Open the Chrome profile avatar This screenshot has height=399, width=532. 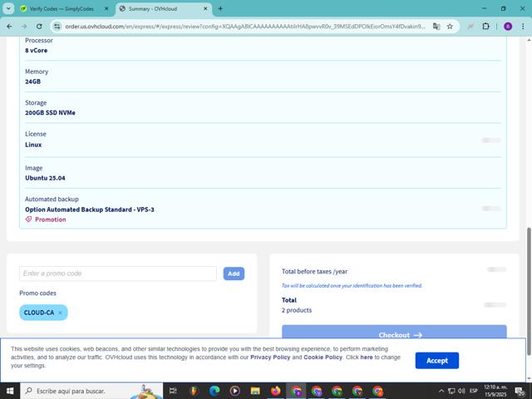[508, 26]
